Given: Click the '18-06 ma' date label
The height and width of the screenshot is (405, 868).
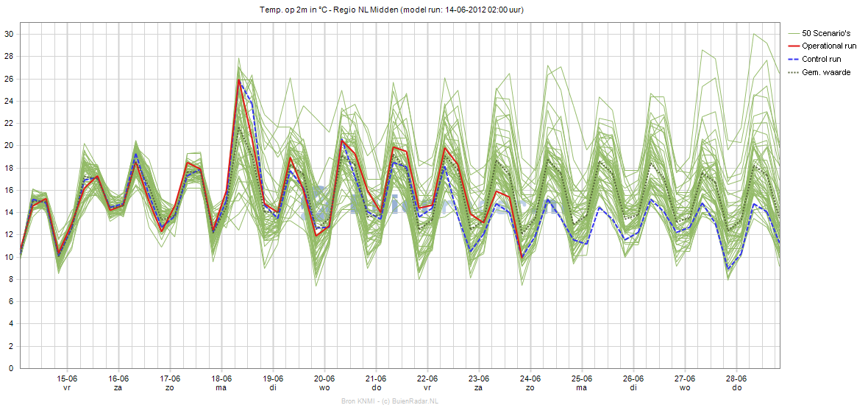Looking at the screenshot, I should 221,384.
